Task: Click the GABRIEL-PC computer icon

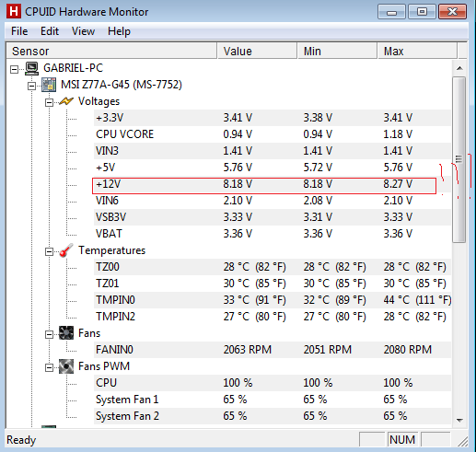Action: 31,68
